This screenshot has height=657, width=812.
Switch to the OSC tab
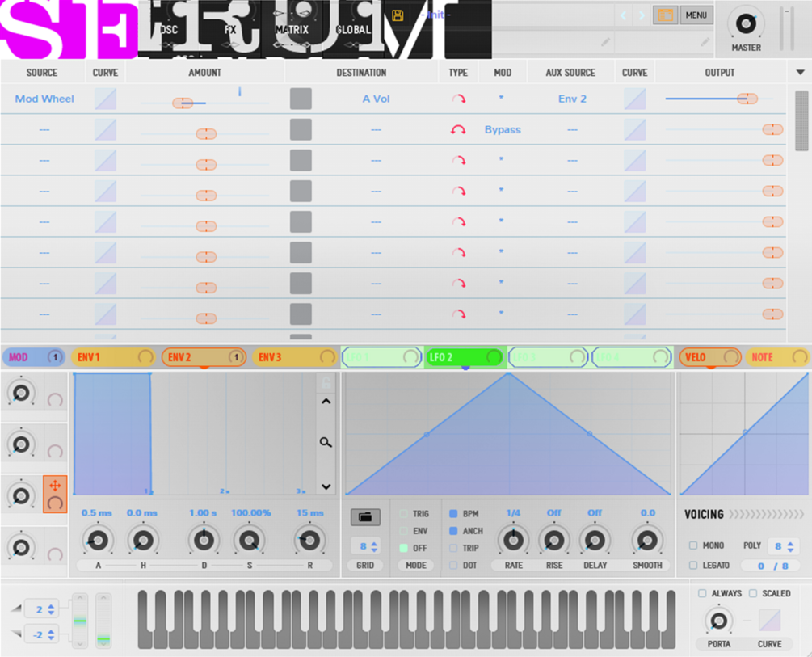click(169, 30)
